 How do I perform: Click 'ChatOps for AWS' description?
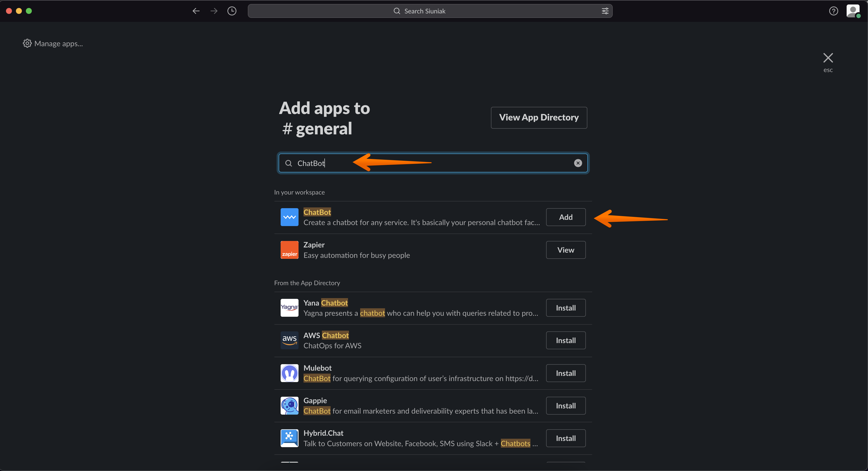pos(332,346)
